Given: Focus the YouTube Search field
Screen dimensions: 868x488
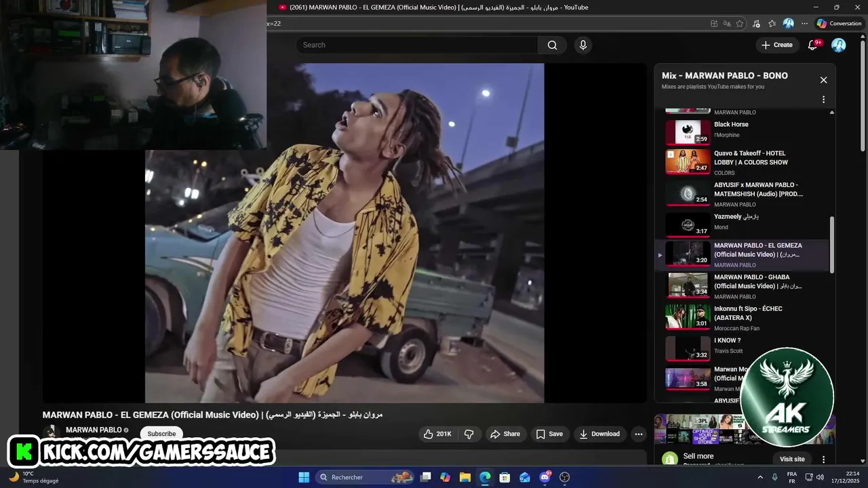Looking at the screenshot, I should pos(417,45).
